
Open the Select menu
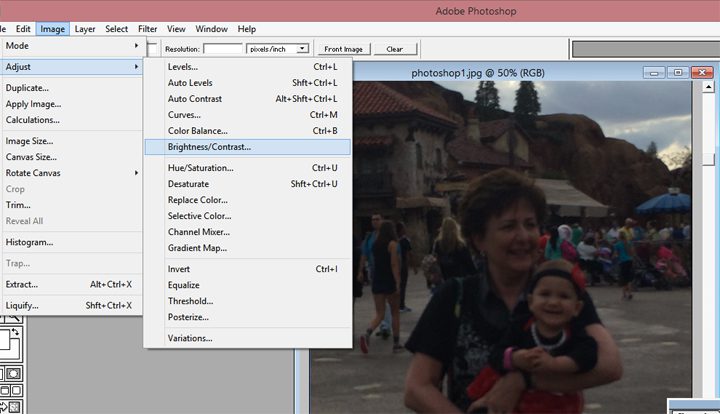[117, 29]
